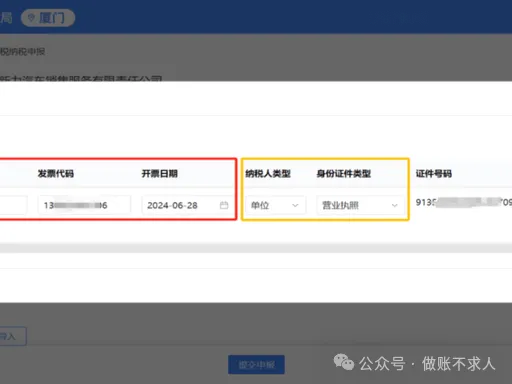Viewport: 512px width, 384px height.
Task: Expand the 身份证件类型 dropdown showing 营业执照
Action: point(360,205)
